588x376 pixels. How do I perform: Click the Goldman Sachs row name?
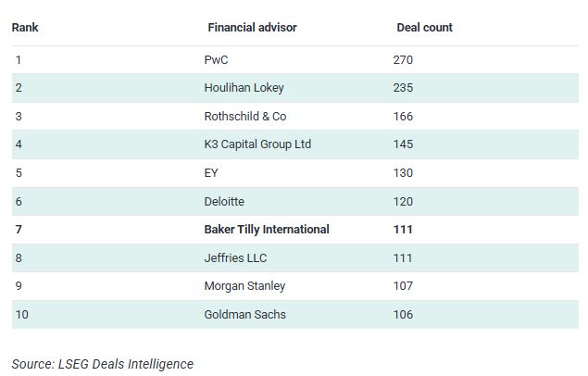(x=244, y=315)
